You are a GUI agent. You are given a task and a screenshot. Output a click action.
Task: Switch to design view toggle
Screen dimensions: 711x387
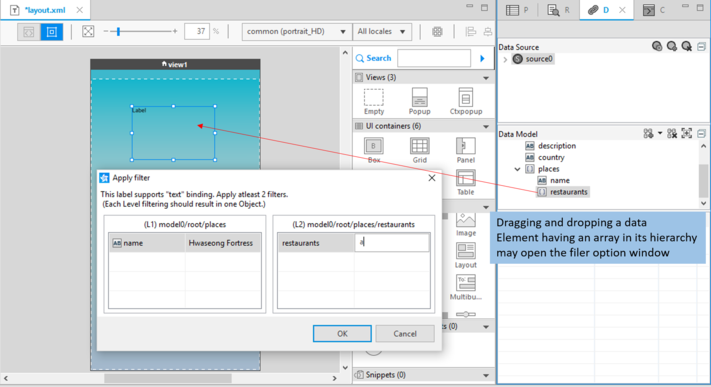click(x=51, y=32)
